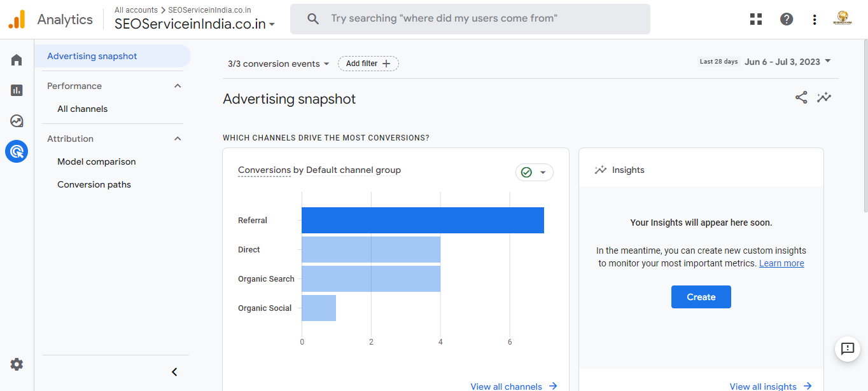Open Admin settings gear icon
The width and height of the screenshot is (868, 391).
tap(17, 364)
